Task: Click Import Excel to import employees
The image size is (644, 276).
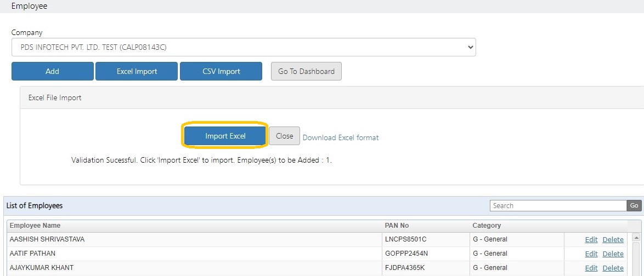Action: tap(225, 136)
